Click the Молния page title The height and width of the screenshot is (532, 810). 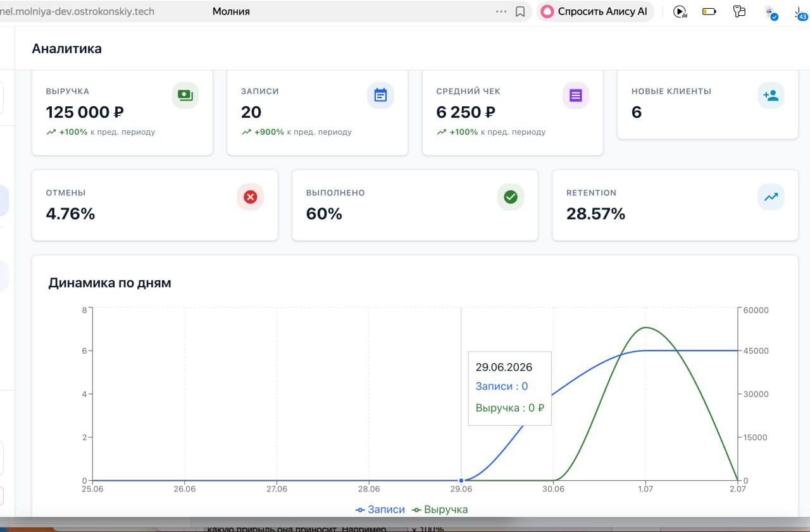231,11
